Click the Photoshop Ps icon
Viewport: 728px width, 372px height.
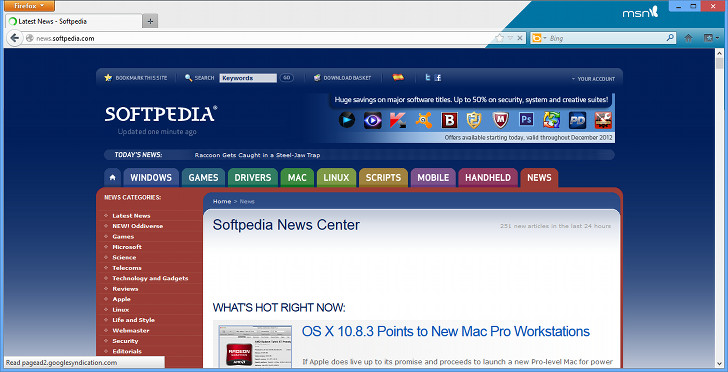pos(526,120)
